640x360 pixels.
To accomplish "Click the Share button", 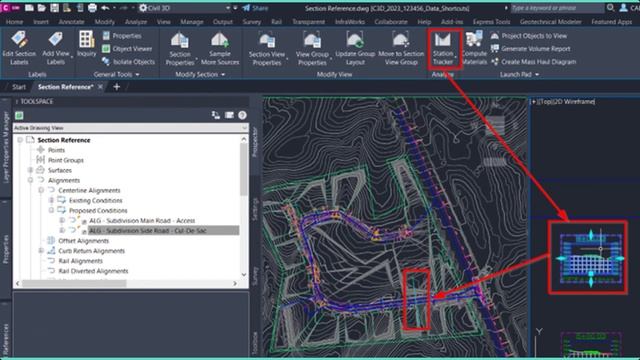I will (255, 8).
